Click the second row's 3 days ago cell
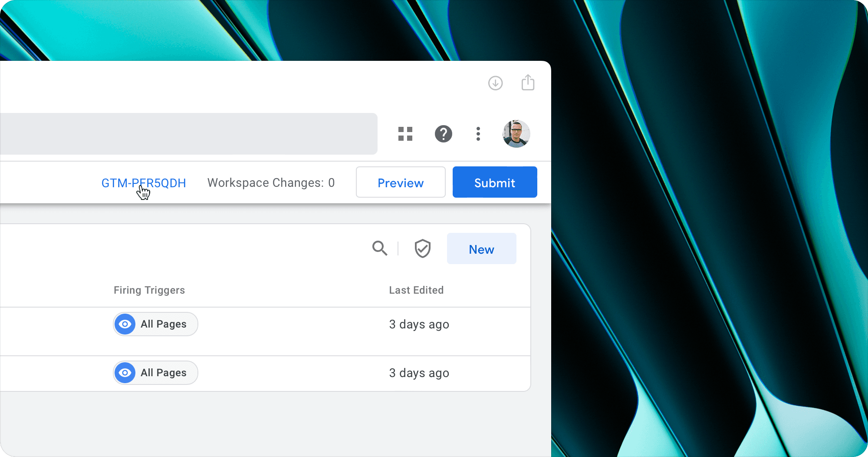The width and height of the screenshot is (868, 457). coord(419,373)
